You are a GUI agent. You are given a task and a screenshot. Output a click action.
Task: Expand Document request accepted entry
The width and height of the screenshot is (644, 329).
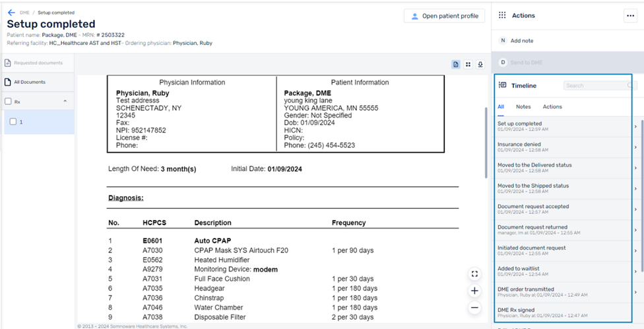[635, 209]
